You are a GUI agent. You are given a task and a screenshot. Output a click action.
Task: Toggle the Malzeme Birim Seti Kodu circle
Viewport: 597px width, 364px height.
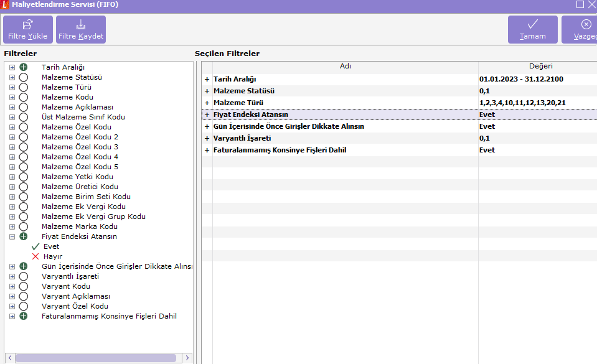pyautogui.click(x=24, y=197)
